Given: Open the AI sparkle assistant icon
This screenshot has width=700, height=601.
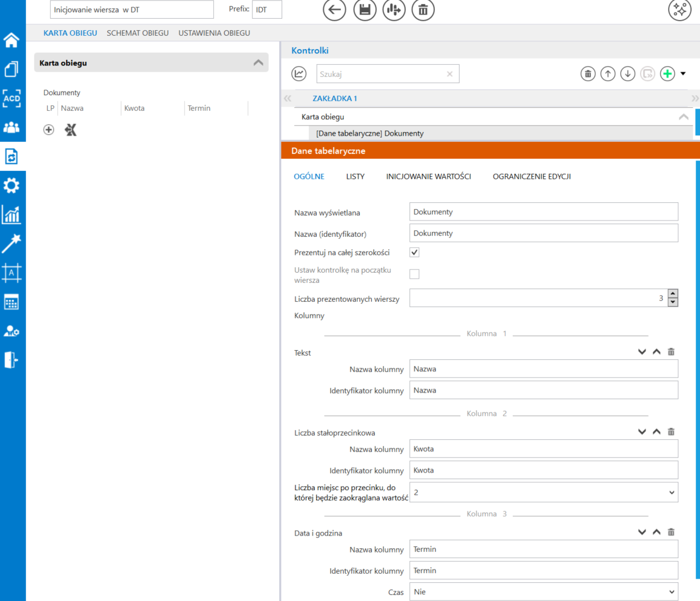Looking at the screenshot, I should (x=679, y=9).
